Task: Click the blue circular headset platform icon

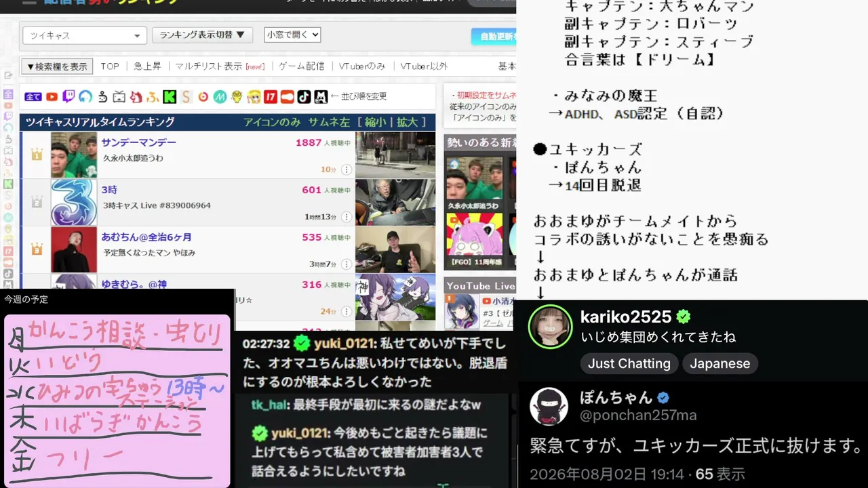Action: click(85, 97)
